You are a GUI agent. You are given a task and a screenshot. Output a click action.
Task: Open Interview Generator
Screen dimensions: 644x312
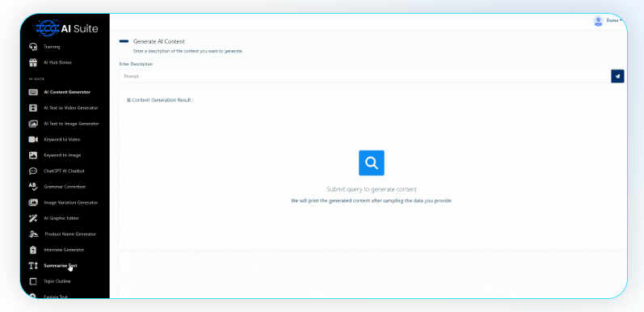(x=65, y=250)
